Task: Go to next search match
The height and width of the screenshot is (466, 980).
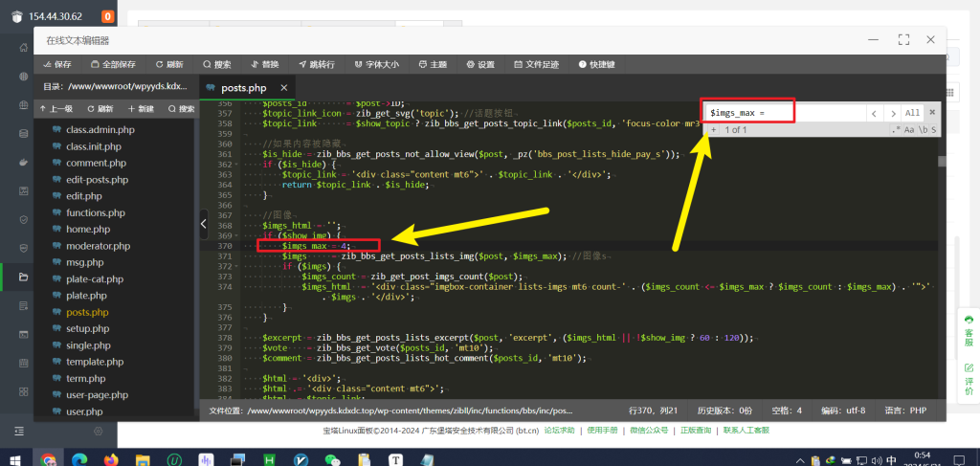Action: pos(891,113)
